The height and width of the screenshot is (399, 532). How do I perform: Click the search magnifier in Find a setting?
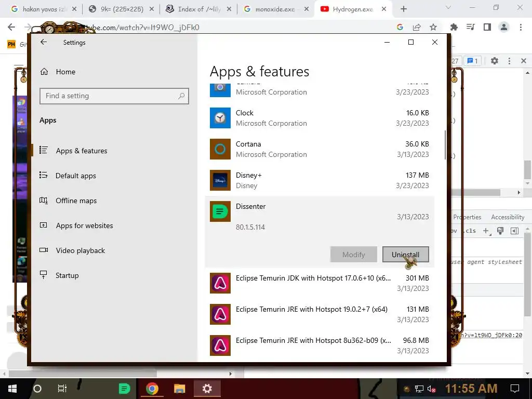[181, 96]
